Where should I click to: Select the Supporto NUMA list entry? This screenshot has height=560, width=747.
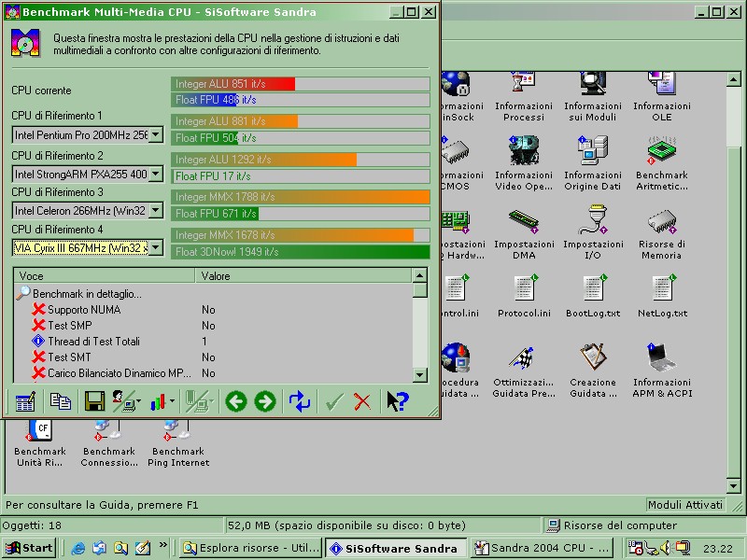[84, 310]
